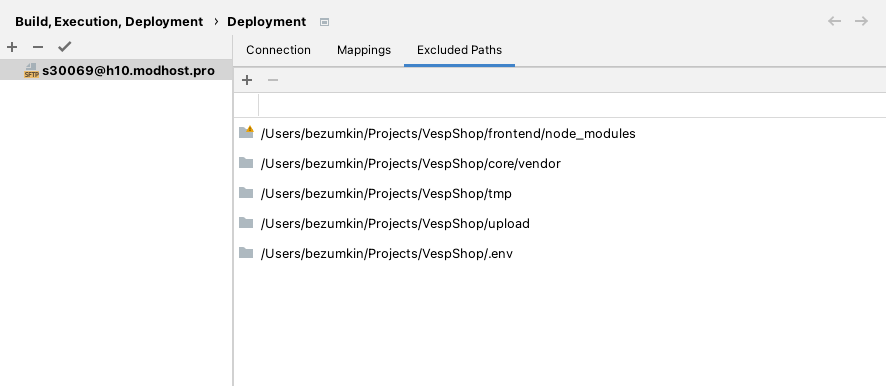Select the VespShop/tmp excluded path
This screenshot has height=386, width=886.
tap(559, 193)
